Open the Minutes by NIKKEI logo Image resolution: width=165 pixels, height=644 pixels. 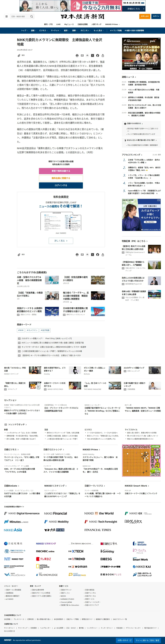point(16,522)
